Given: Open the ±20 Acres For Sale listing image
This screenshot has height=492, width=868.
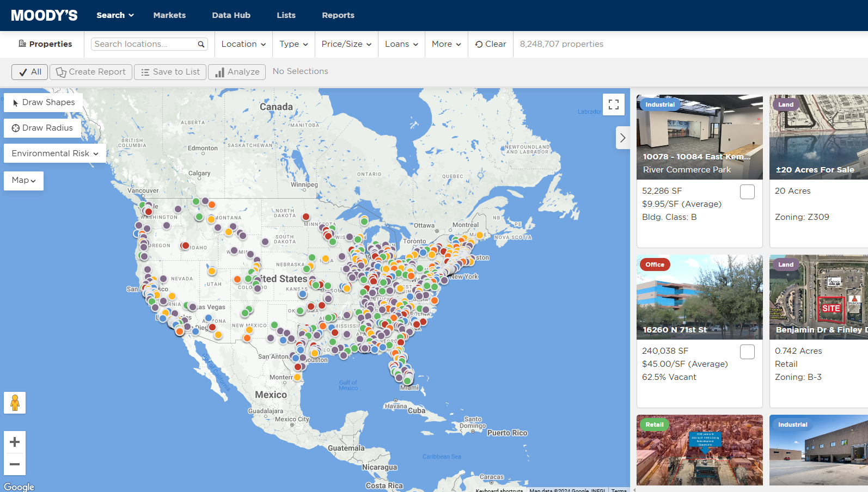Looking at the screenshot, I should tap(818, 137).
